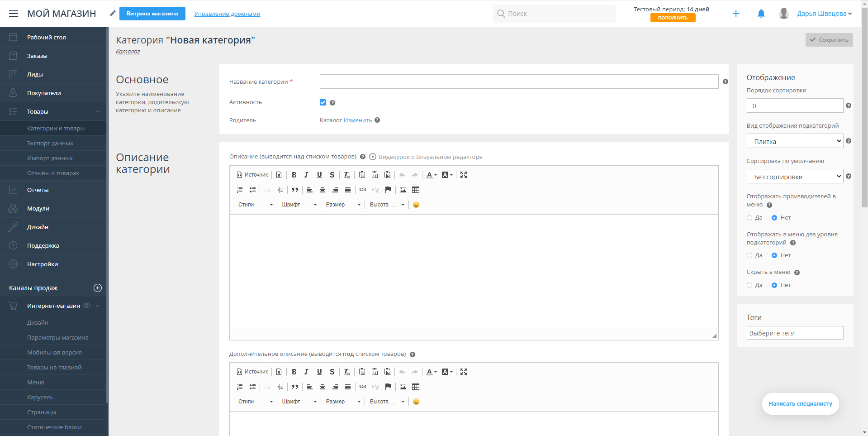Click the orange Пополнить button
This screenshot has width=868, height=436.
click(673, 18)
